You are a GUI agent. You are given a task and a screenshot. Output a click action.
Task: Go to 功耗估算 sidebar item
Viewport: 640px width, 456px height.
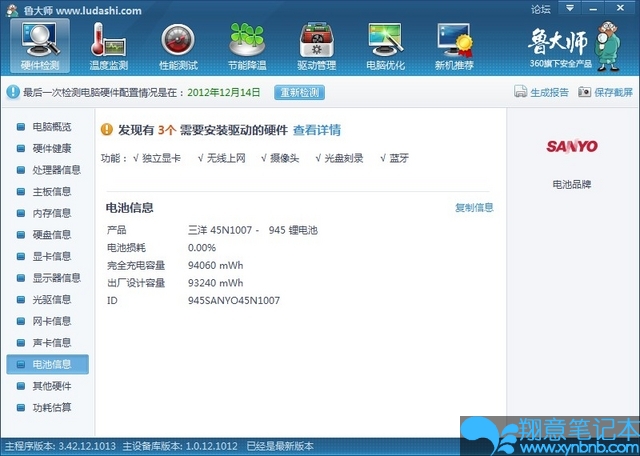pyautogui.click(x=51, y=407)
